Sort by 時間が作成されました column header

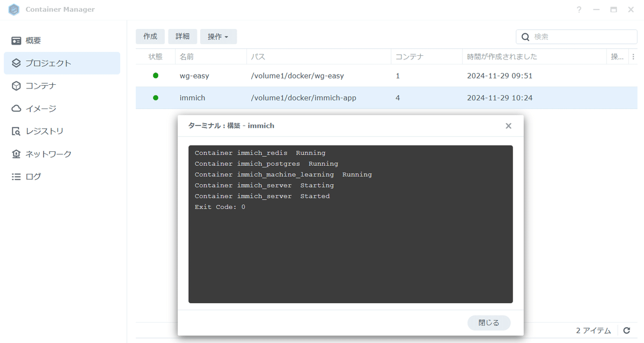534,56
